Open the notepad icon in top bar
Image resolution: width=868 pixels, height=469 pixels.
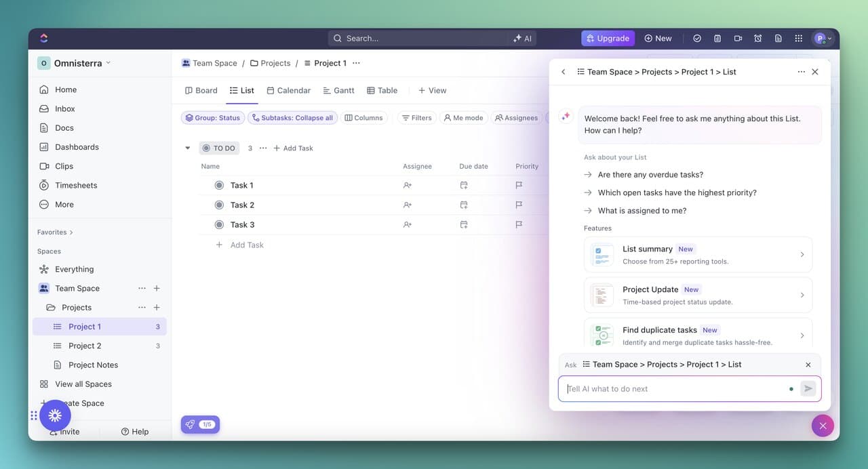(717, 39)
